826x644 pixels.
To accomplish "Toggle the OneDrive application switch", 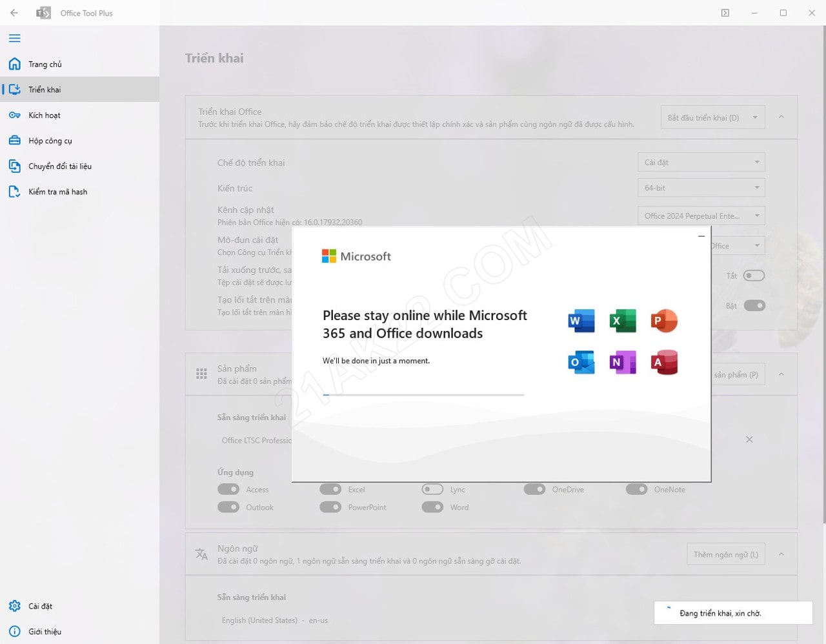I will pyautogui.click(x=534, y=489).
